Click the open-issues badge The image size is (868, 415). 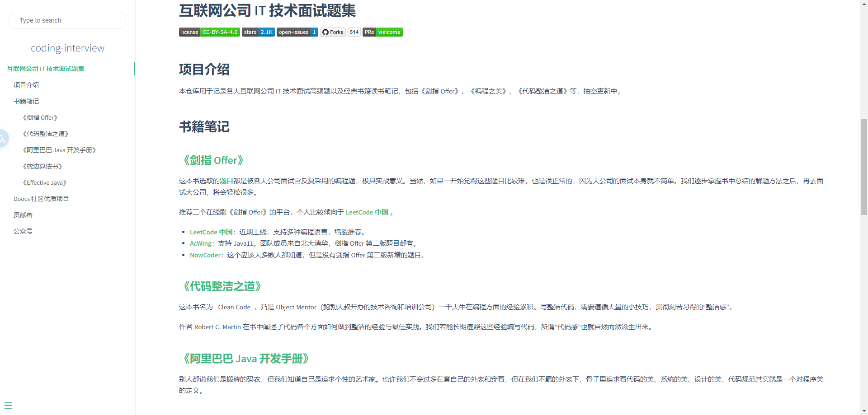coord(297,32)
